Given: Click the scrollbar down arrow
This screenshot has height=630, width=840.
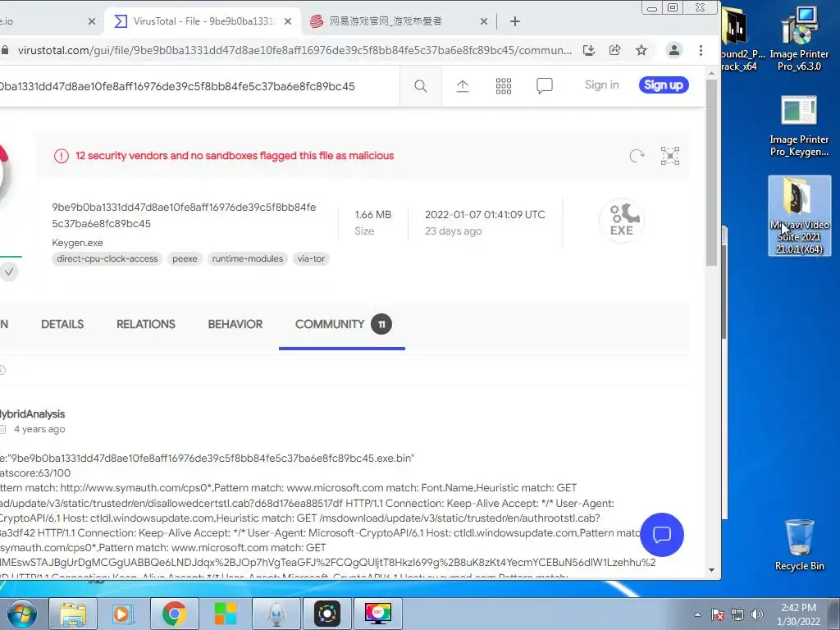Looking at the screenshot, I should 711,570.
